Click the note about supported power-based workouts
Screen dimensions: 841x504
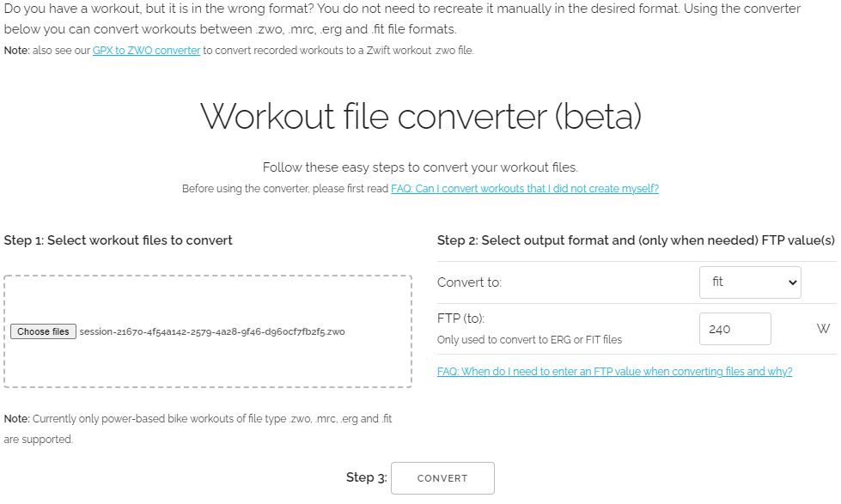pyautogui.click(x=198, y=428)
